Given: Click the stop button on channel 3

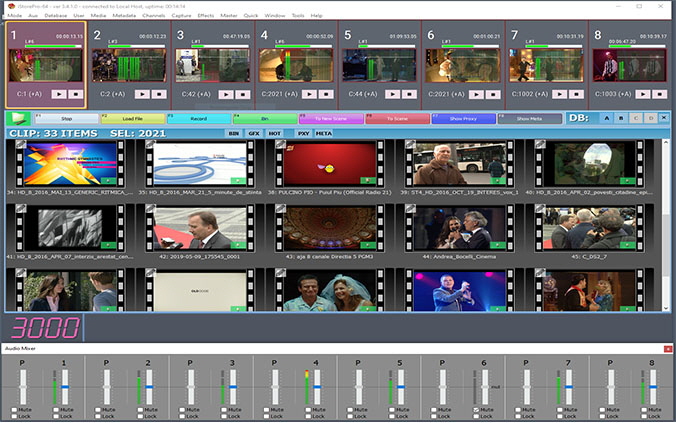Looking at the screenshot, I should click(x=242, y=94).
